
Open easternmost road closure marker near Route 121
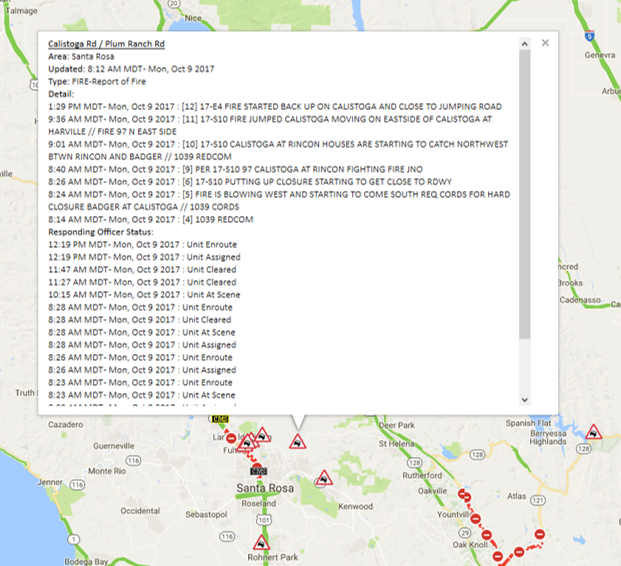540,535
